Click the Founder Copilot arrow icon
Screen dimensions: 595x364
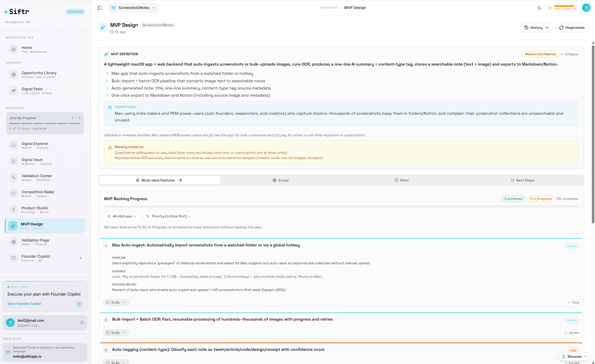[79, 304]
